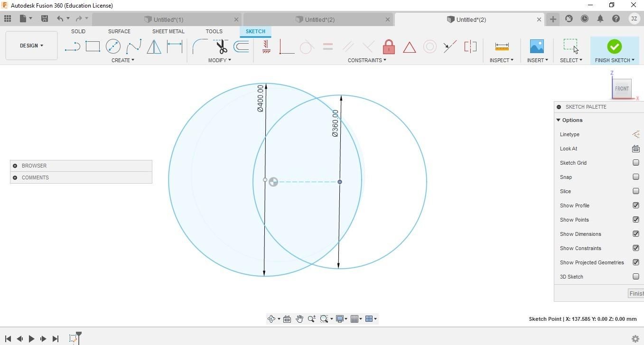The image size is (644, 345).
Task: Select the Fillet tool
Action: [x=199, y=47]
